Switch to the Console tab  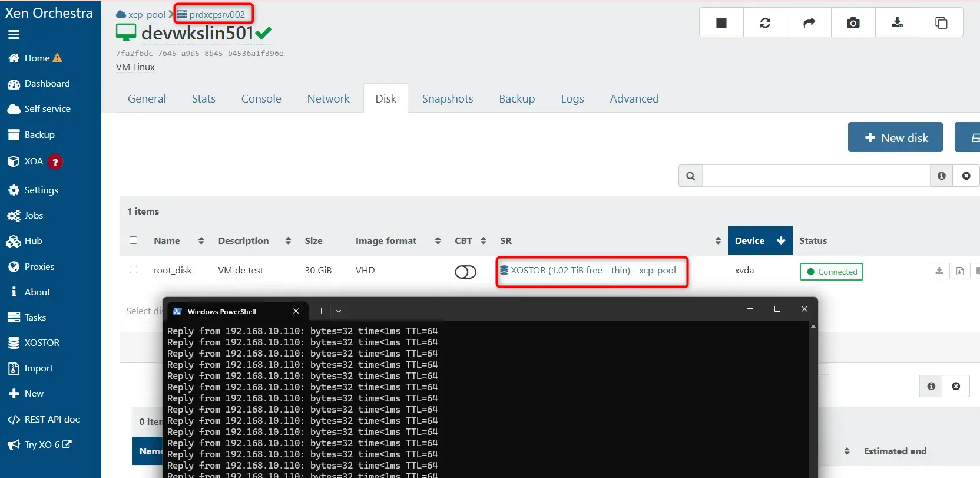[x=261, y=99]
